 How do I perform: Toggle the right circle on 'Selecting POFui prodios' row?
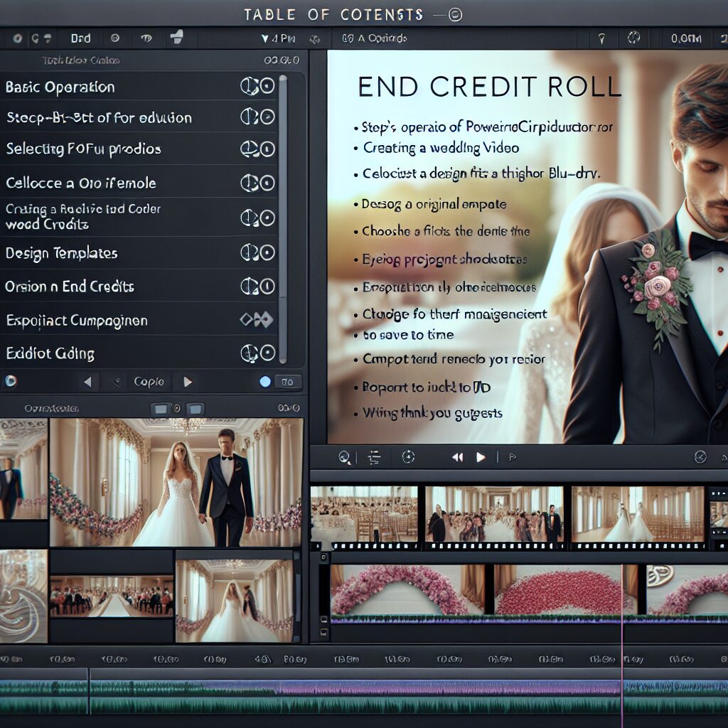[x=267, y=149]
